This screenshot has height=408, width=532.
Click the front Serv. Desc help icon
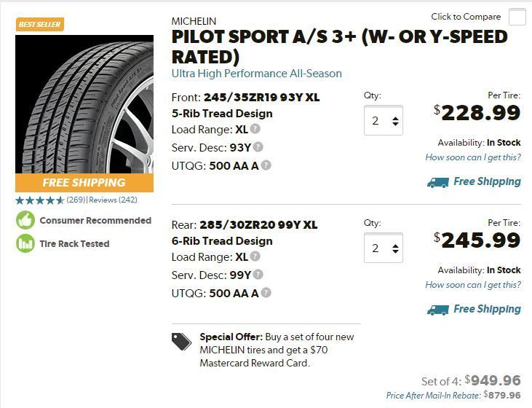258,147
